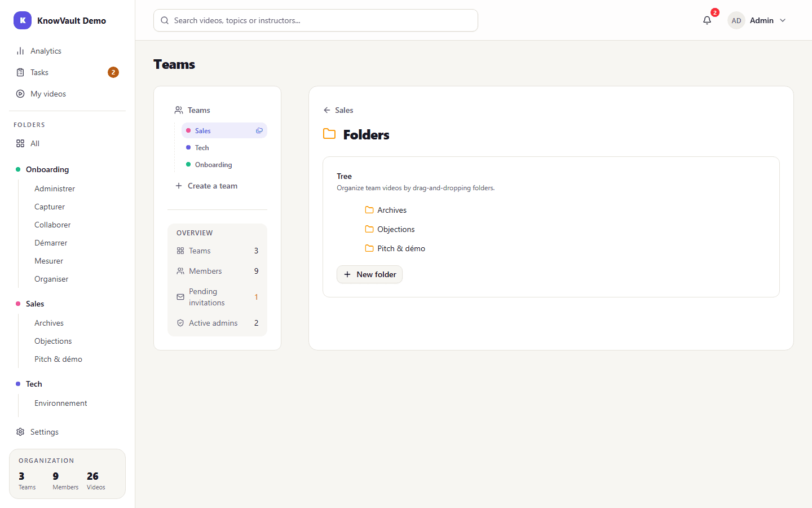Open the notifications bell
This screenshot has height=508, width=812.
tap(707, 20)
